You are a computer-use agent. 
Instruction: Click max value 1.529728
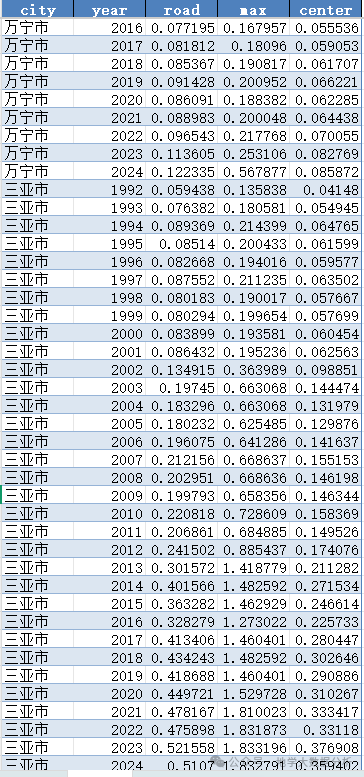click(253, 693)
